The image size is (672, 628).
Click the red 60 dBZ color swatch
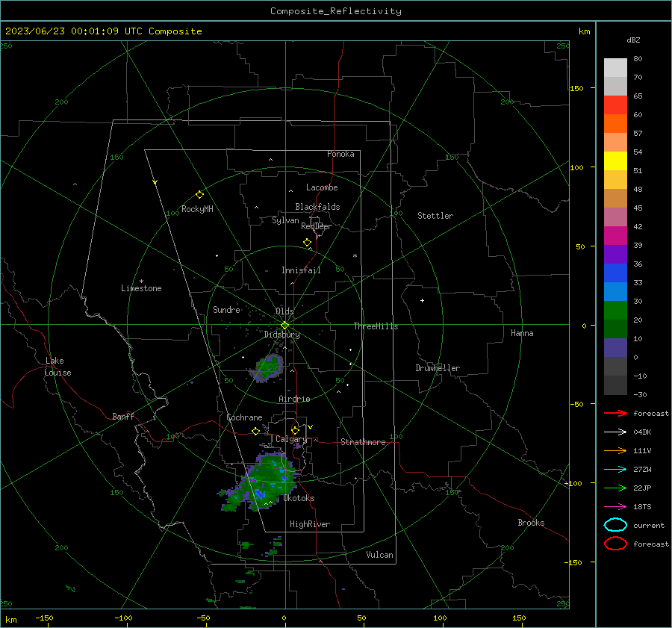point(615,105)
